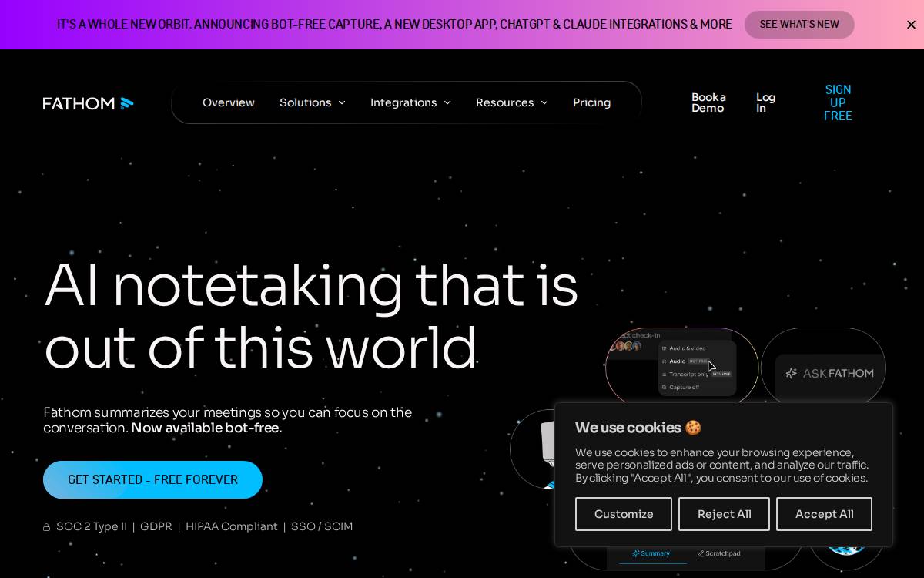924x578 pixels.
Task: Accept all cookies
Action: pyautogui.click(x=824, y=514)
